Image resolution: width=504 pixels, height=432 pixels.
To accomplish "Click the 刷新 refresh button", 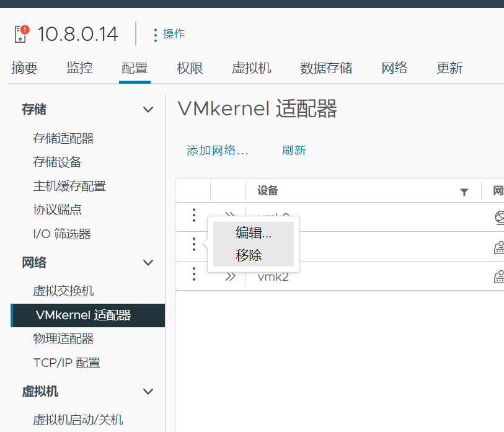I will 294,151.
